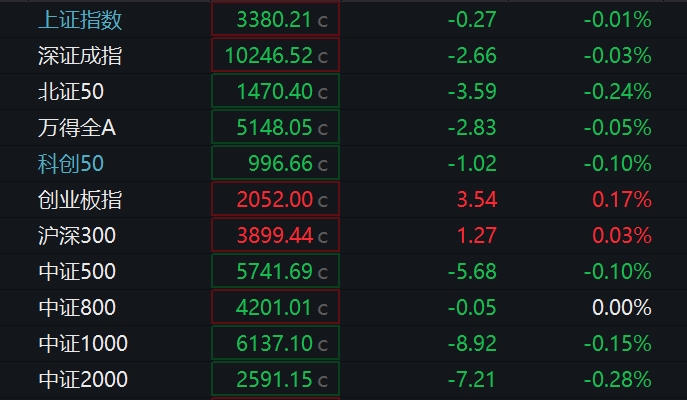The height and width of the screenshot is (400, 687).
Task: Select the change value -0.05
Action: (x=472, y=307)
